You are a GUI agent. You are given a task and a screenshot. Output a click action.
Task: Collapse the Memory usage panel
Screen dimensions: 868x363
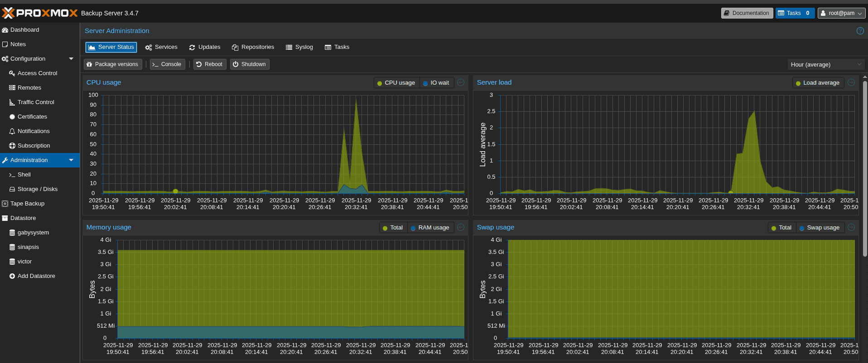click(x=461, y=227)
